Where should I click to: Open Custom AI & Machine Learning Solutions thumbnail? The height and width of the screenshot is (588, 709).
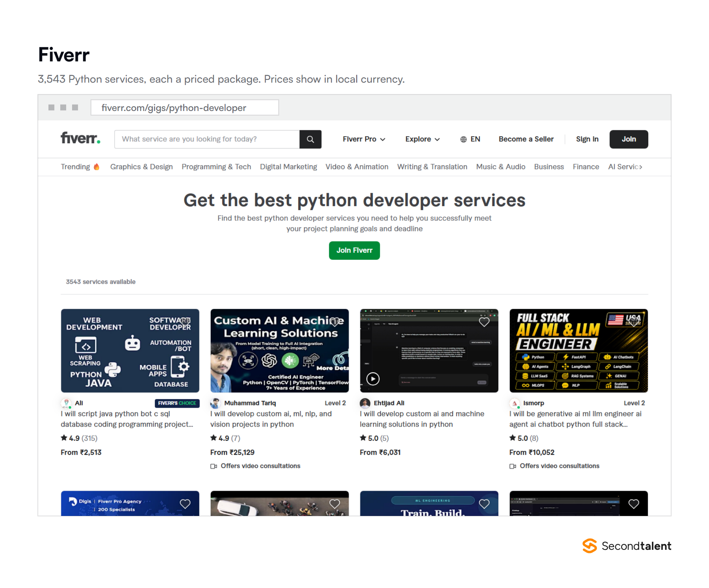(280, 351)
